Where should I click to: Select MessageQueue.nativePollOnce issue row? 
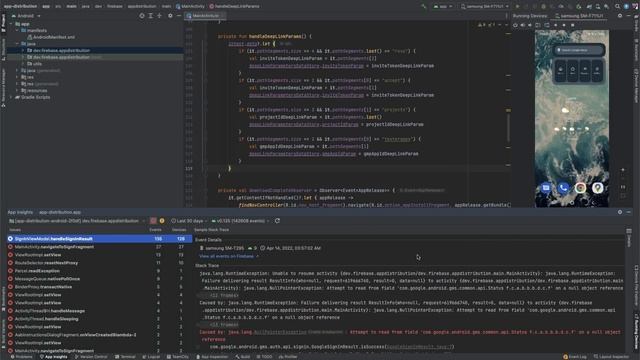point(99,279)
